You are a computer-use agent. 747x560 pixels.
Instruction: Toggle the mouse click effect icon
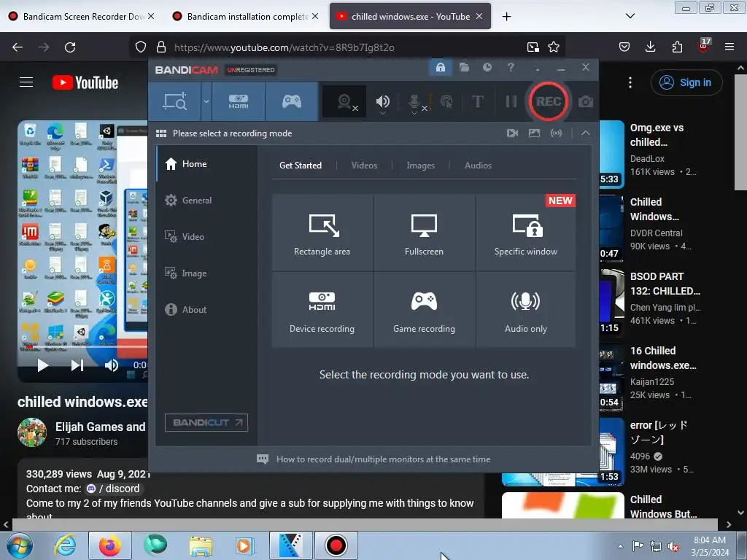446,101
